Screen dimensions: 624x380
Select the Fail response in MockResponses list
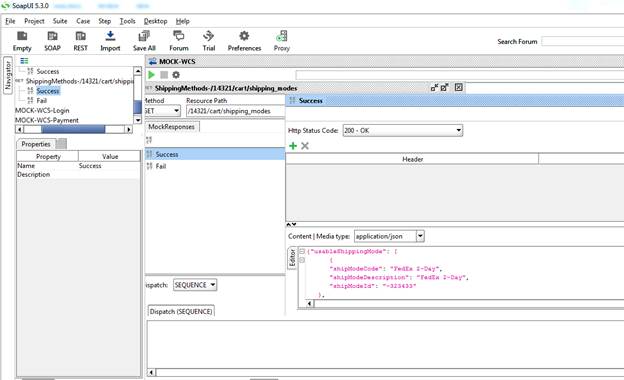(215, 166)
